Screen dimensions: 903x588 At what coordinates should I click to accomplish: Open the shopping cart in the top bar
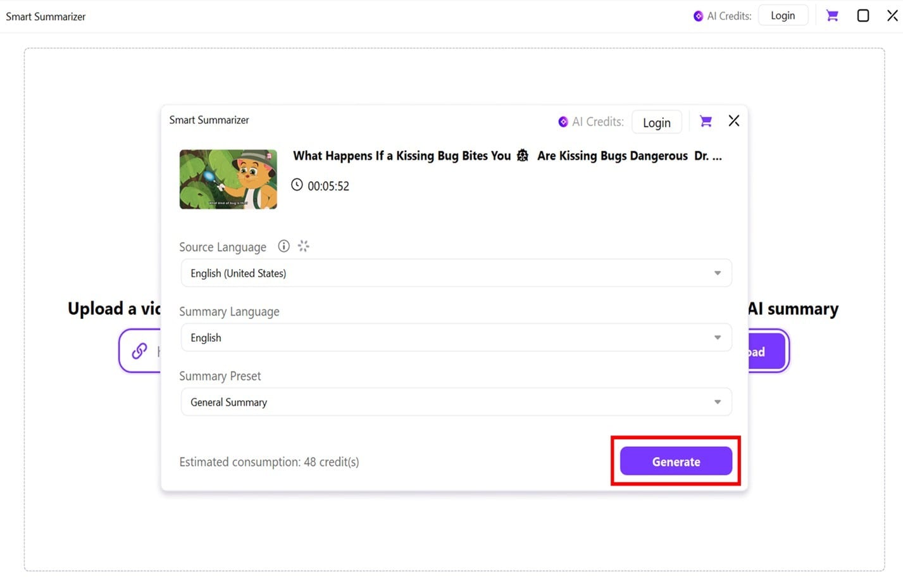[831, 15]
